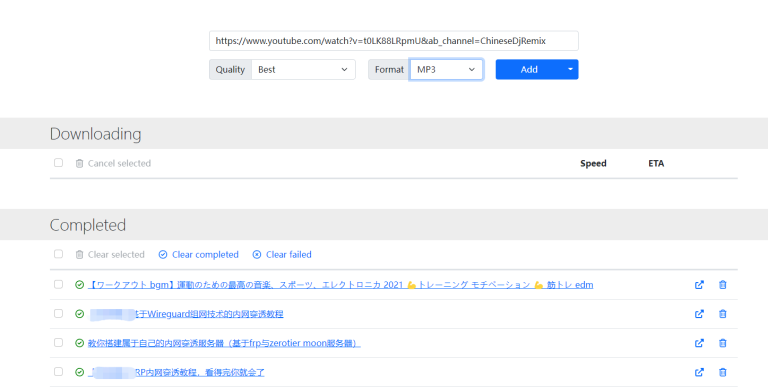Open the ワークアウト bgm video link
Viewport: 768px width, 387px height.
pos(340,285)
